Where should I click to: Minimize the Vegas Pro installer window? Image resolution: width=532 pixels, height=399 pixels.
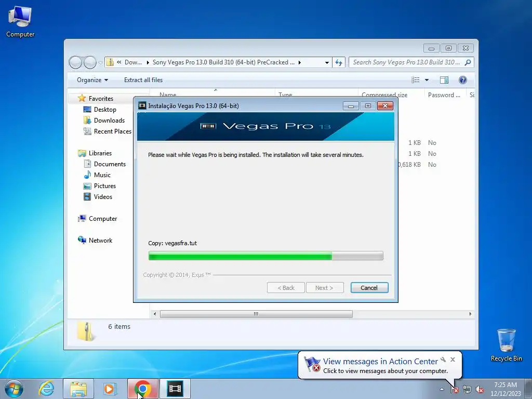tap(351, 106)
